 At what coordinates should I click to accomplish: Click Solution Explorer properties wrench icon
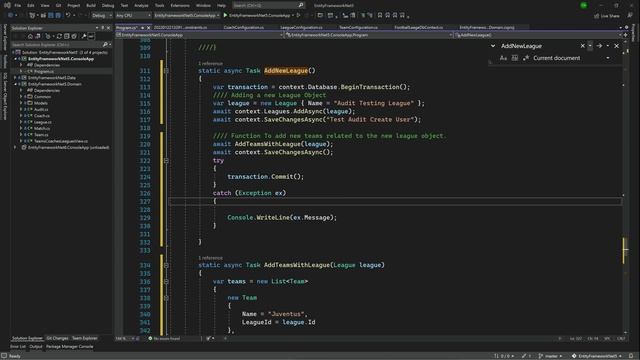pyautogui.click(x=84, y=36)
